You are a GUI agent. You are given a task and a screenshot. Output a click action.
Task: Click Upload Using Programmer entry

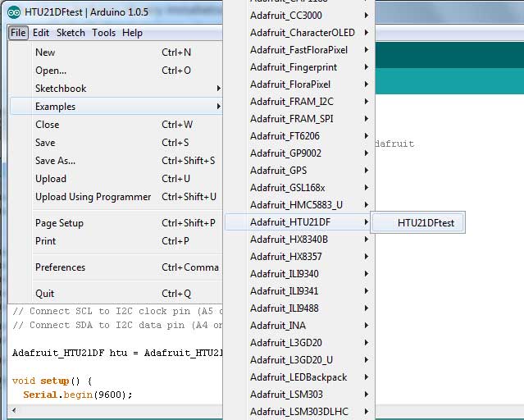pos(93,197)
